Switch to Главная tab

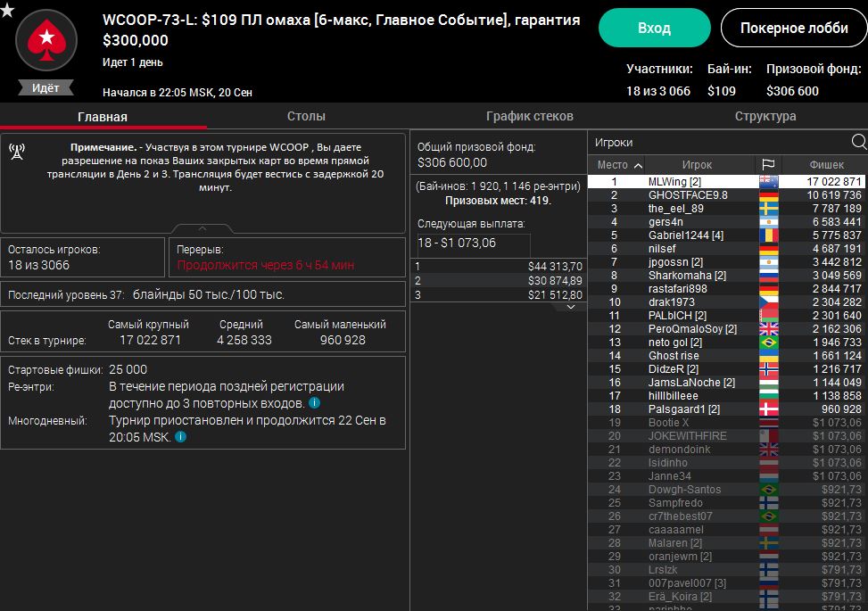pyautogui.click(x=103, y=117)
